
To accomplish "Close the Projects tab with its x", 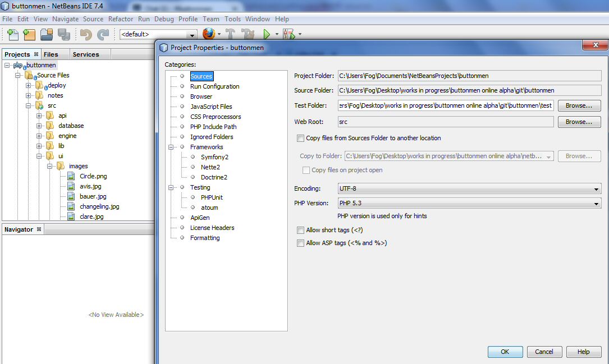I will 36,54.
